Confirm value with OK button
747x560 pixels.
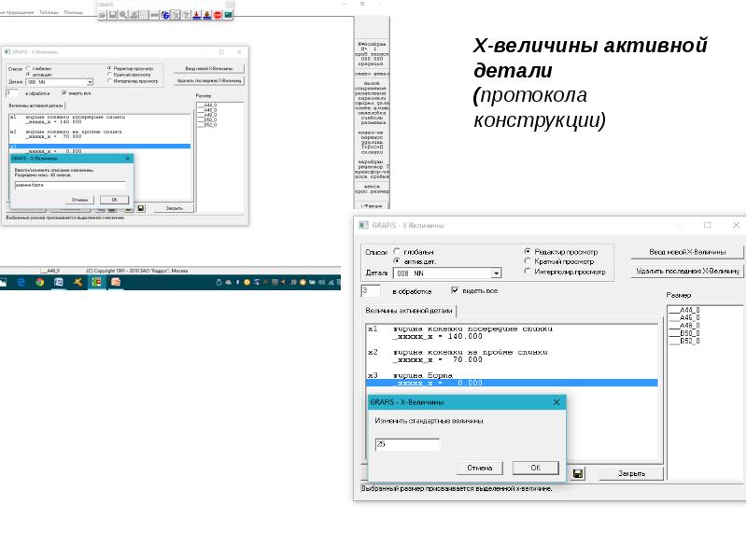tap(535, 469)
